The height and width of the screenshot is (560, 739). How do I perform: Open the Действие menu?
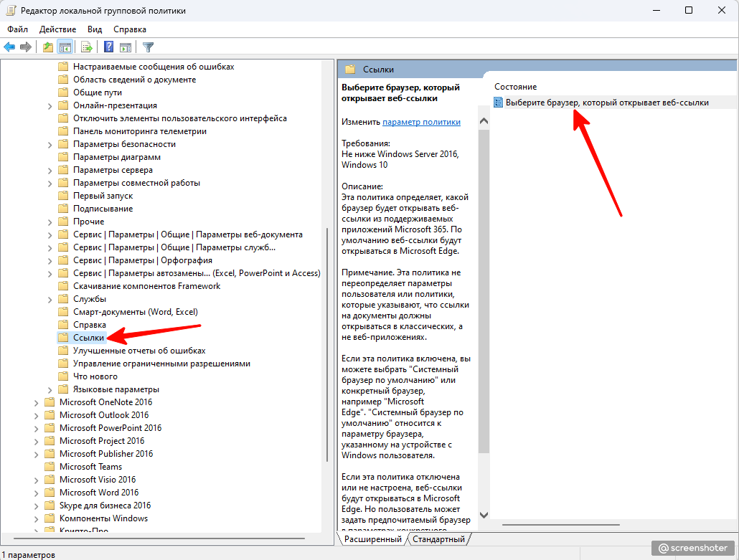pos(58,29)
